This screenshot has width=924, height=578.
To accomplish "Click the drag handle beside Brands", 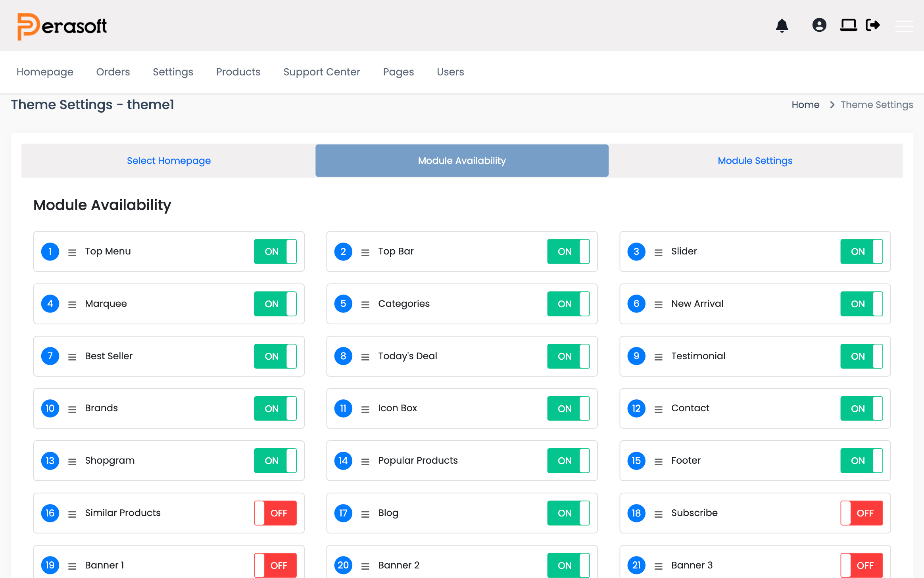I will click(x=72, y=409).
